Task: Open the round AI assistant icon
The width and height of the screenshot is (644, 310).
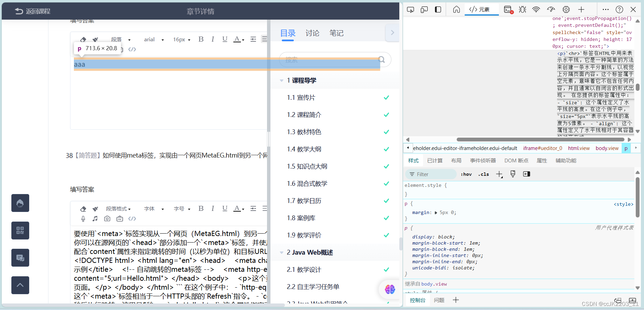Action: pos(390,289)
